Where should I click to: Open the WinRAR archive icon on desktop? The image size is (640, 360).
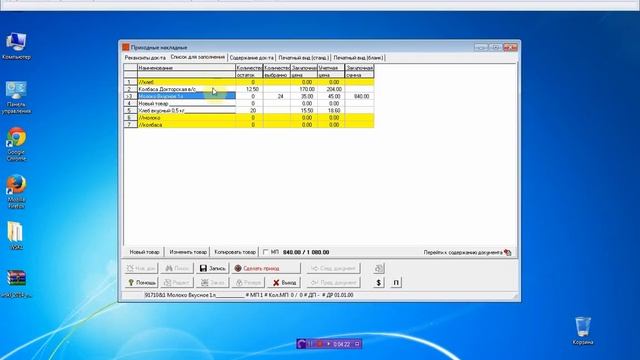click(16, 283)
